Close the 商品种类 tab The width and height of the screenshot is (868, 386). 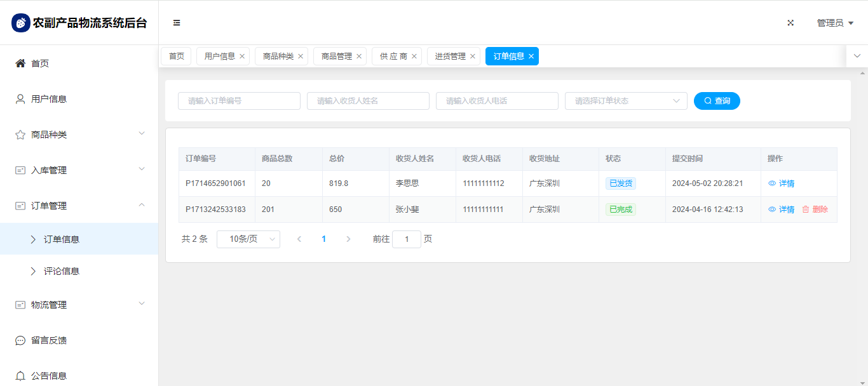[301, 57]
